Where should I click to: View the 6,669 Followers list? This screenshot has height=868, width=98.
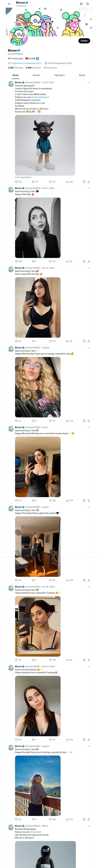coord(33,68)
